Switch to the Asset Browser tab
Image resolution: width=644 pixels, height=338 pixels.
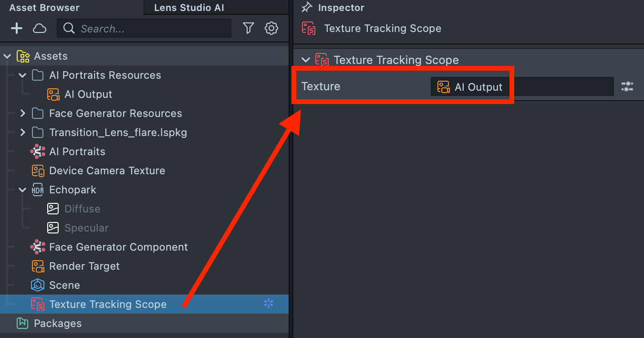(44, 8)
